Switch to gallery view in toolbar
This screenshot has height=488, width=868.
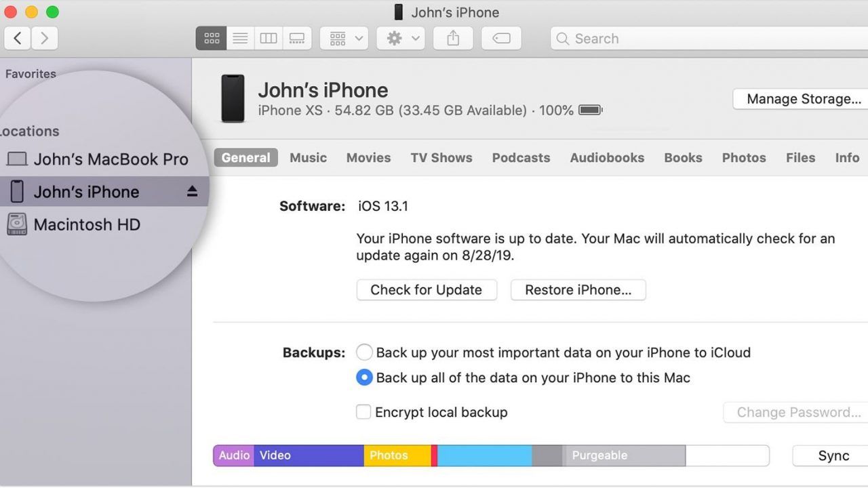tap(297, 39)
